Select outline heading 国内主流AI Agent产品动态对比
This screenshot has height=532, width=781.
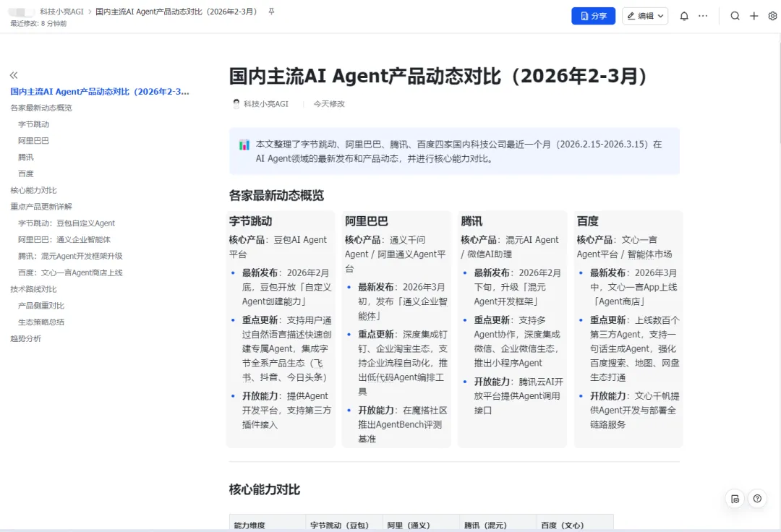tap(100, 92)
